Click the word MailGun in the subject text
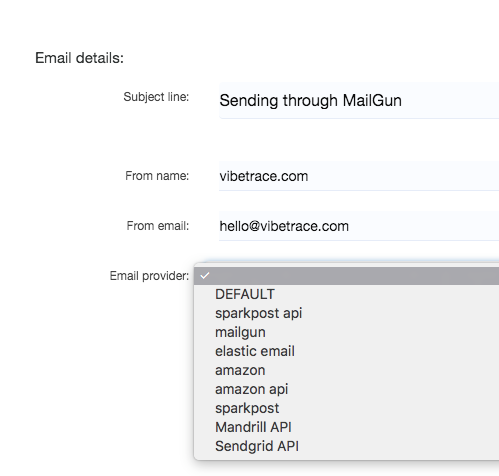The image size is (499, 476). [x=372, y=100]
